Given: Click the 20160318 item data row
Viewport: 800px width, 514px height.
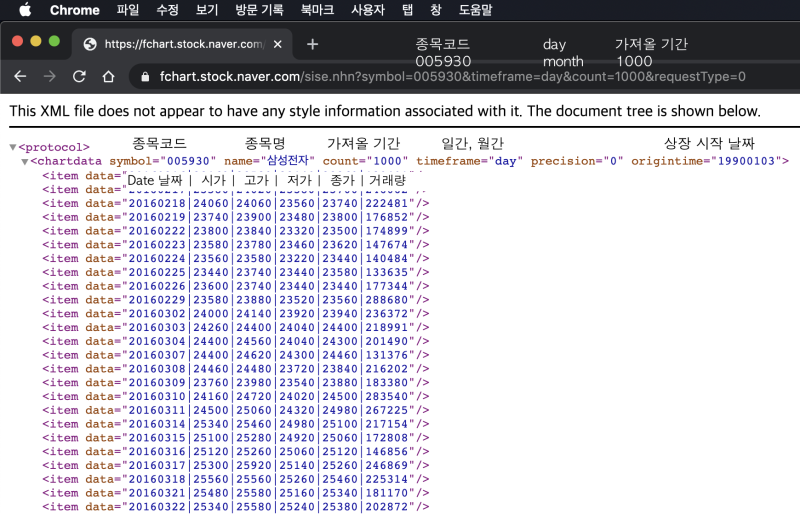Looking at the screenshot, I should pos(236,479).
